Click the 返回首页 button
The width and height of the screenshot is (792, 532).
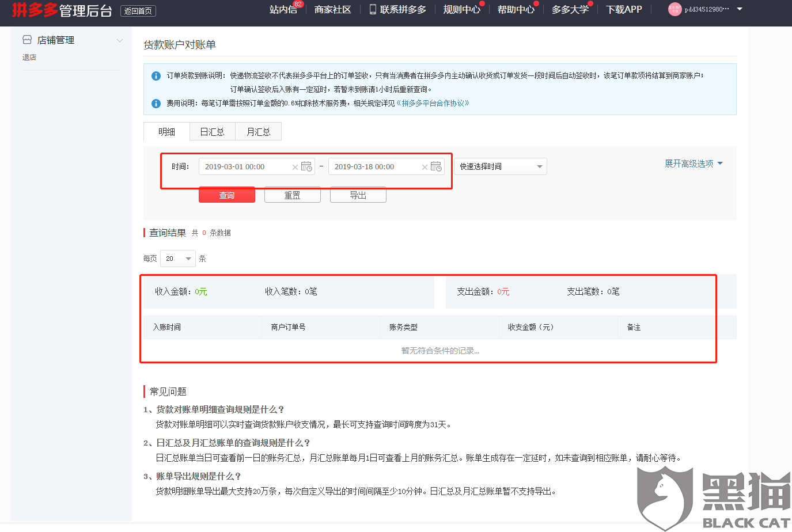138,11
